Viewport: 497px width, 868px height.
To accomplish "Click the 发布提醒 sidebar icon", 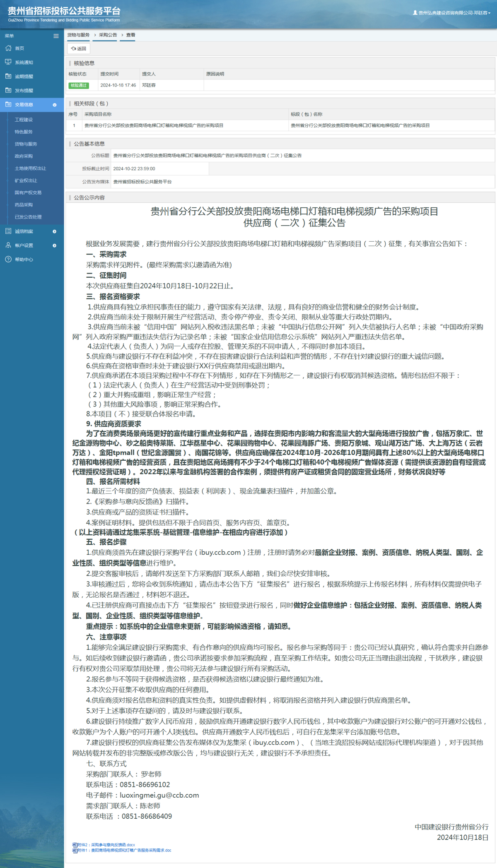I will click(8, 90).
